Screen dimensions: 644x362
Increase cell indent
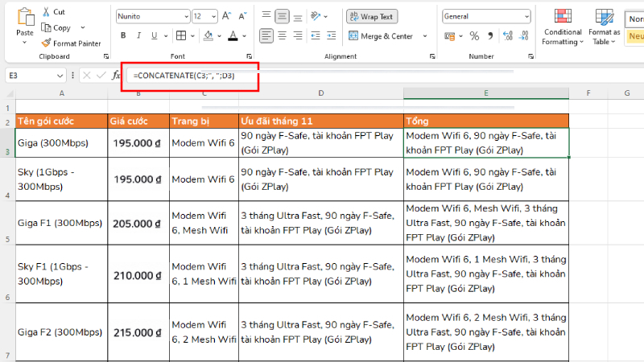pos(331,35)
